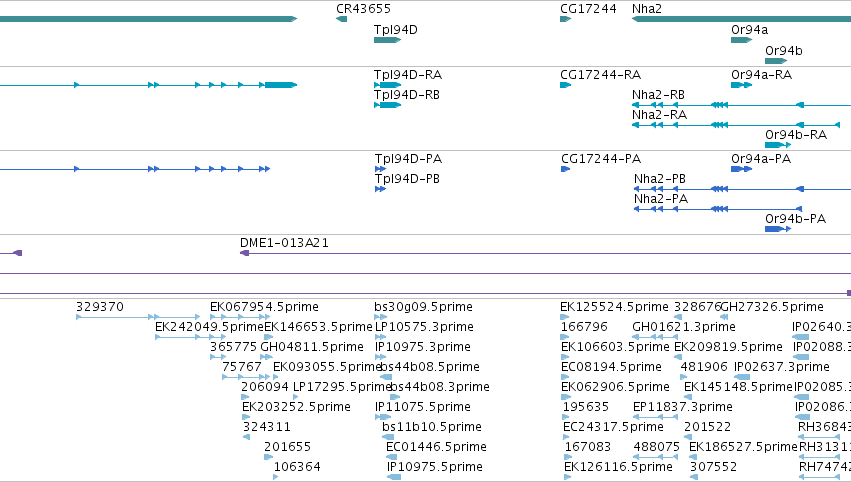The width and height of the screenshot is (851, 482).
Task: Click the Nha2 gene label
Action: pyautogui.click(x=647, y=9)
